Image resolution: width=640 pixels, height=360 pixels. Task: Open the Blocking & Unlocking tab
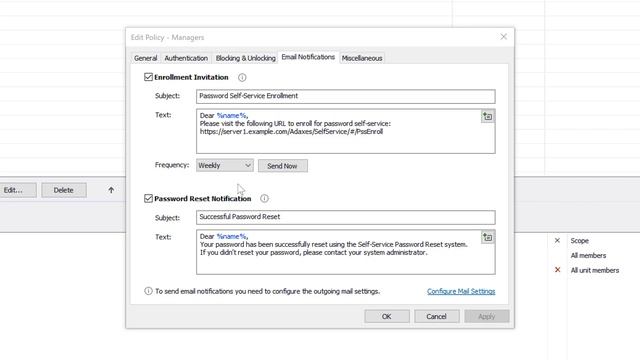pos(245,58)
